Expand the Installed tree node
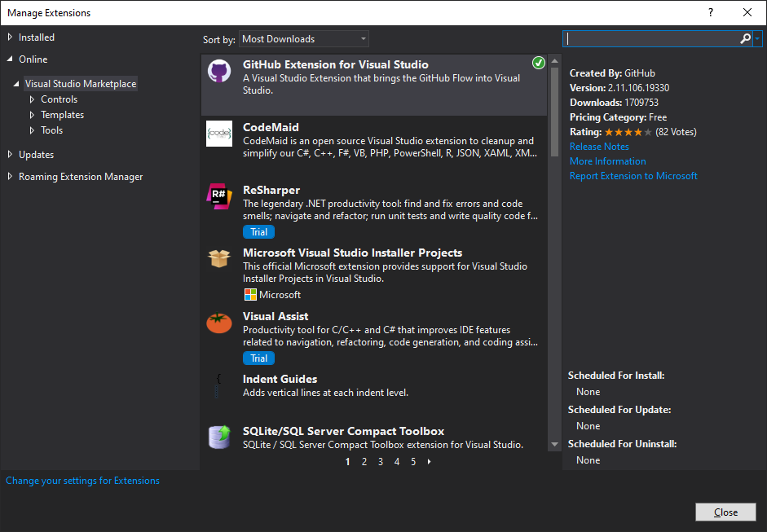The width and height of the screenshot is (767, 532). [10, 37]
